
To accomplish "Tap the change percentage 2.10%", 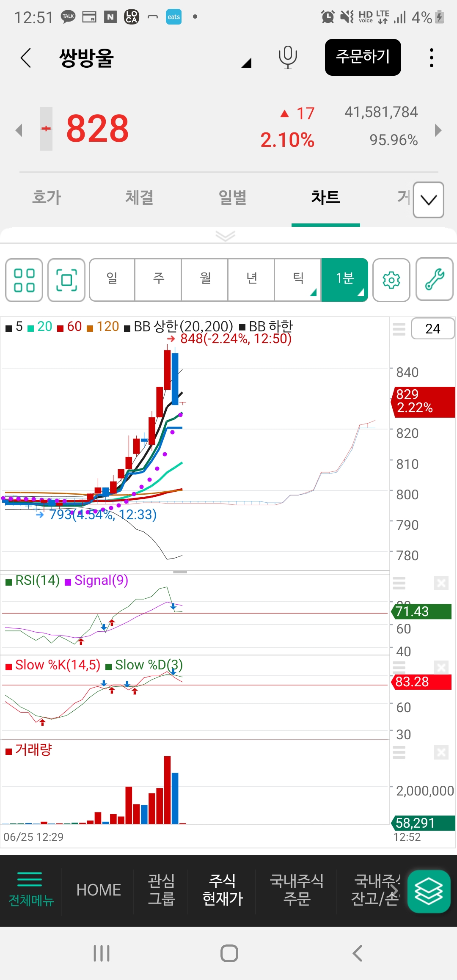I will coord(287,140).
